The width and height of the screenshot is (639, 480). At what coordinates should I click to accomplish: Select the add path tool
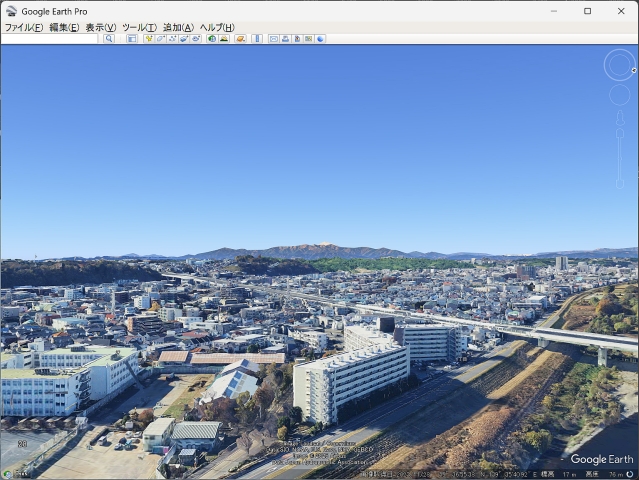tap(172, 39)
